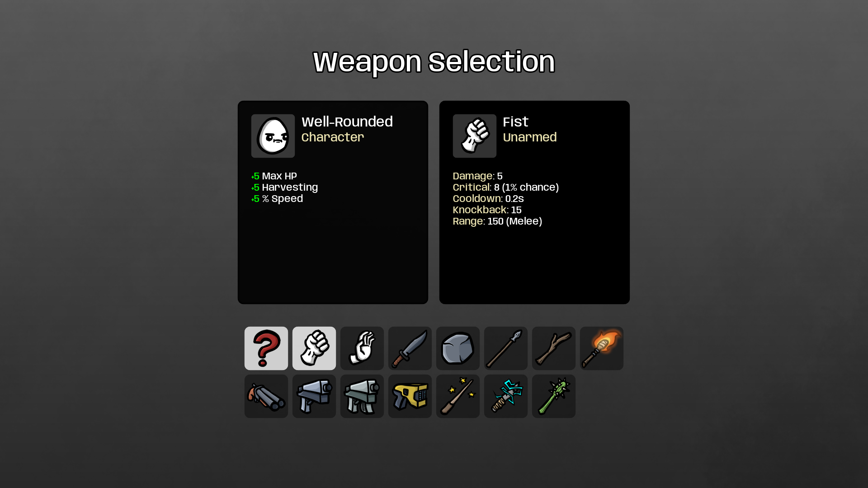Choose the Rock weapon
Viewport: 868px width, 488px height.
[x=458, y=348]
